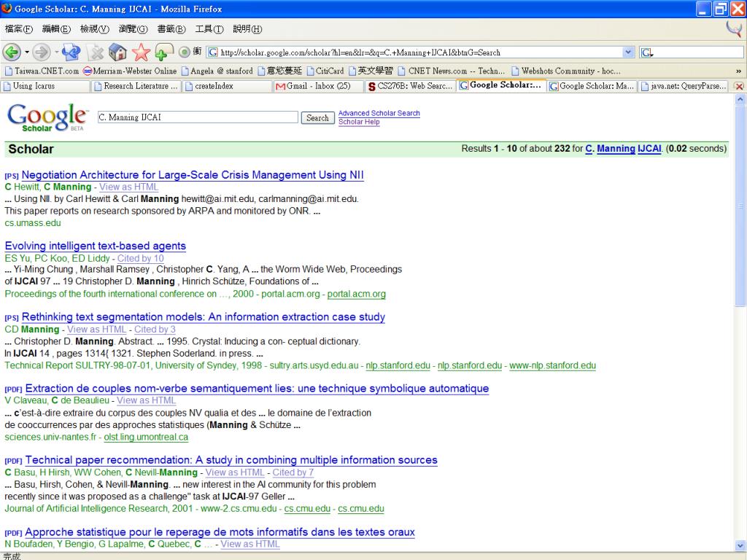Switch to the Research Literature tab

point(136,86)
